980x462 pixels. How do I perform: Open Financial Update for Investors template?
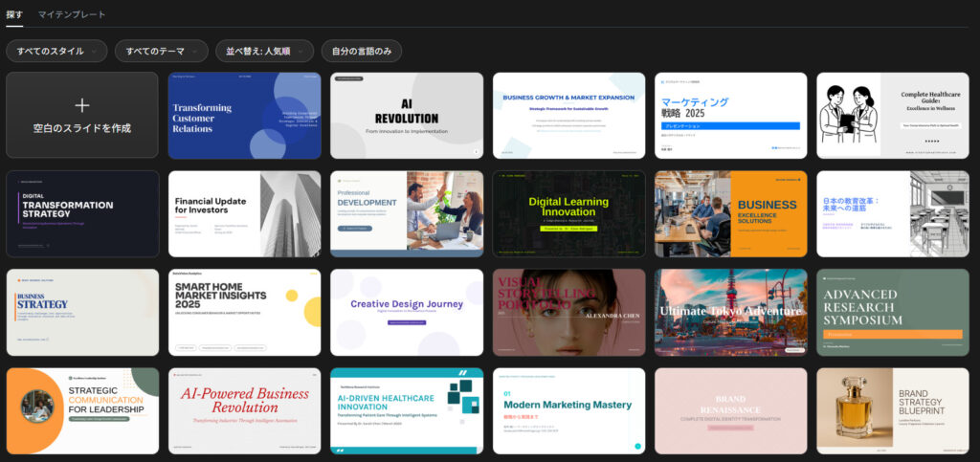point(244,214)
